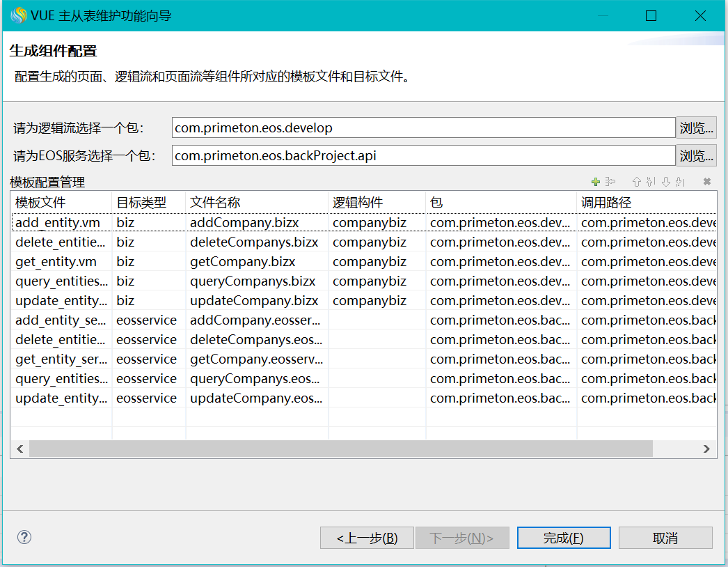Click the 完成(F) finish button

point(563,538)
